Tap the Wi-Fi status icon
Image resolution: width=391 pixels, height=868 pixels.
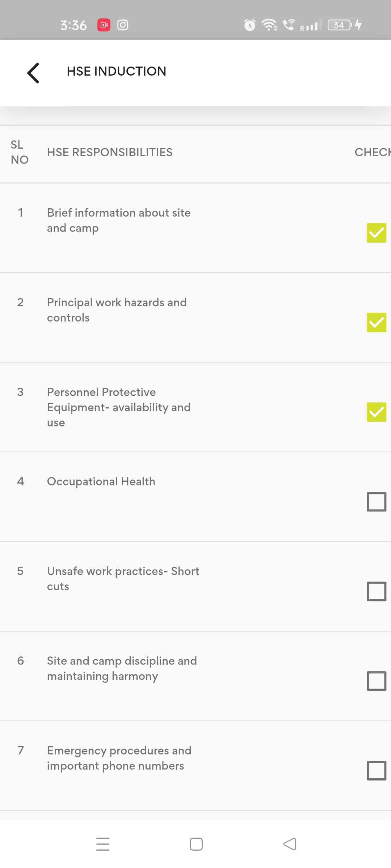click(269, 25)
